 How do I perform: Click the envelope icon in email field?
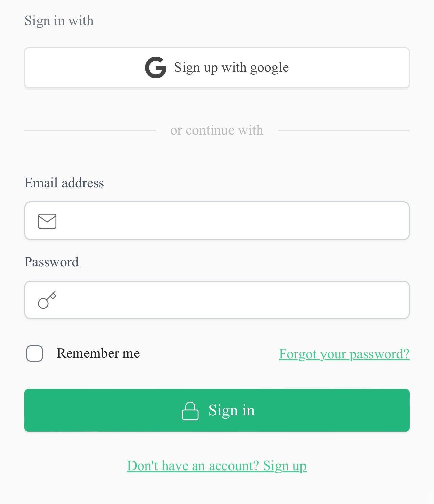pos(47,221)
